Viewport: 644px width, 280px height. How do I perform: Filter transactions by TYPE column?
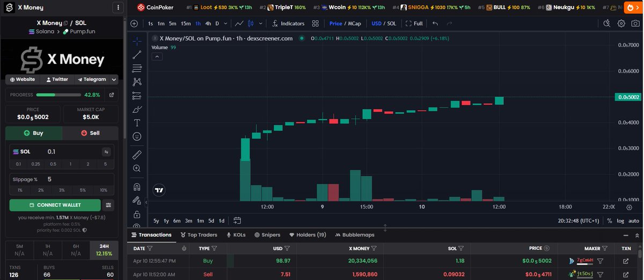(214, 248)
